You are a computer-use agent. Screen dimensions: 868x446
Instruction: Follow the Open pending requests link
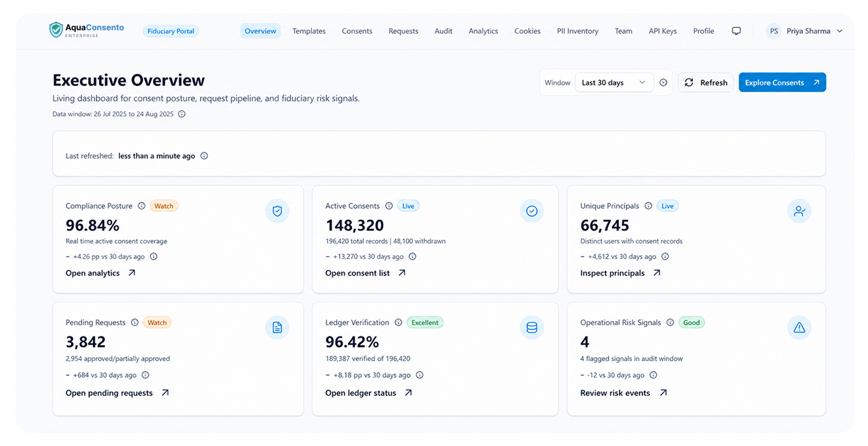[x=117, y=393]
